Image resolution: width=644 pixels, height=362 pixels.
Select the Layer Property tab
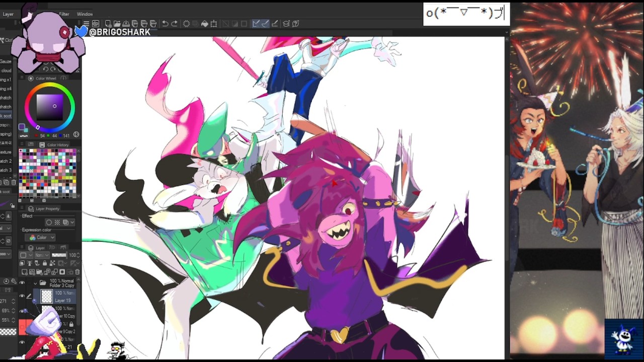click(44, 209)
